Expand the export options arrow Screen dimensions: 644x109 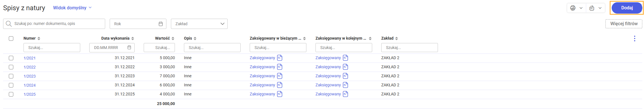tap(600, 8)
